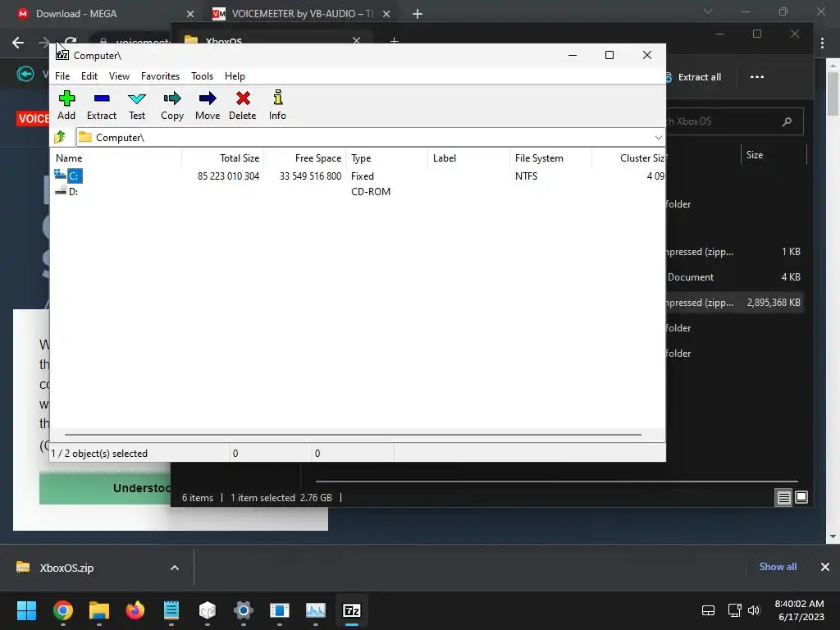Image resolution: width=840 pixels, height=630 pixels.
Task: Open the Tools menu
Action: click(x=202, y=76)
